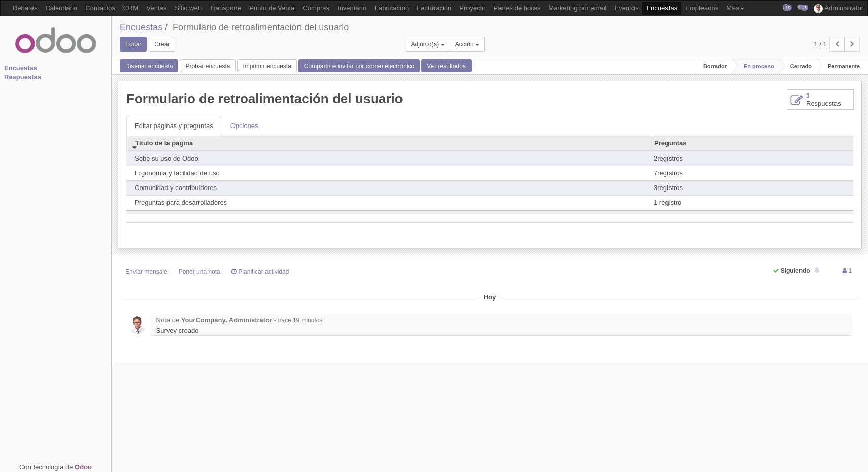868x472 pixels.
Task: Select the Editar páginas y preguntas tab
Action: 174,126
